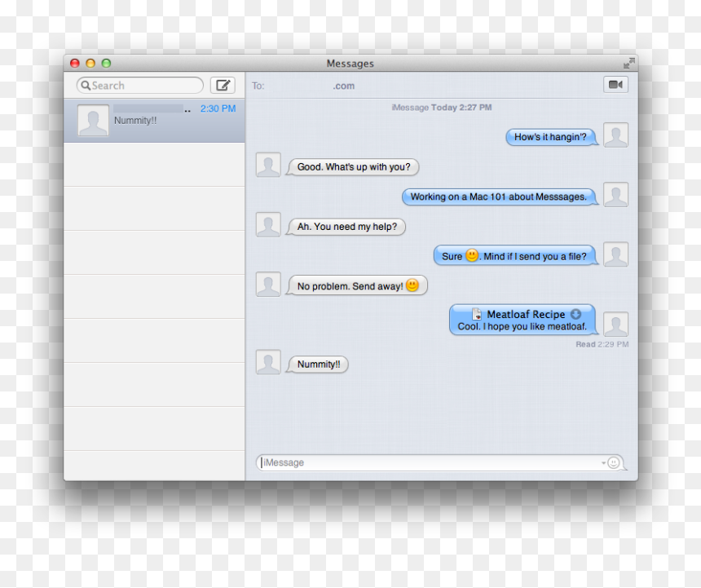Open the emoji smiley picker
Image resolution: width=701 pixels, height=588 pixels.
coord(614,462)
